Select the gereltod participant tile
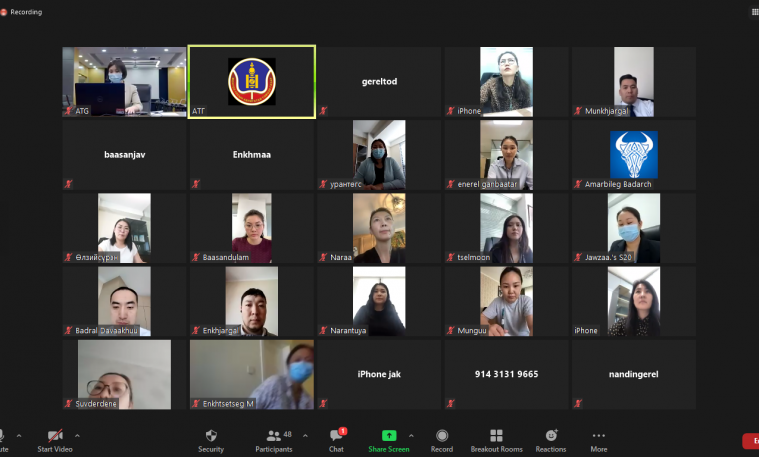This screenshot has width=759, height=457. (379, 82)
